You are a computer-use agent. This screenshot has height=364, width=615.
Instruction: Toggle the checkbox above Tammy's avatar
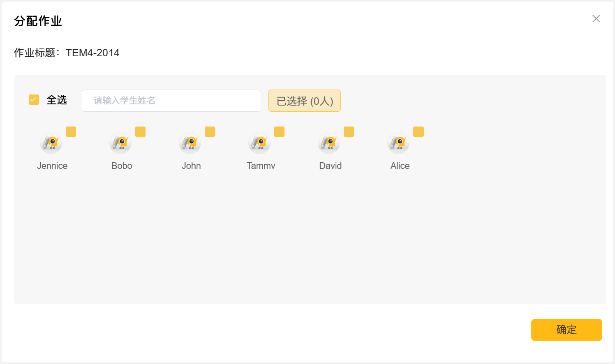(280, 131)
